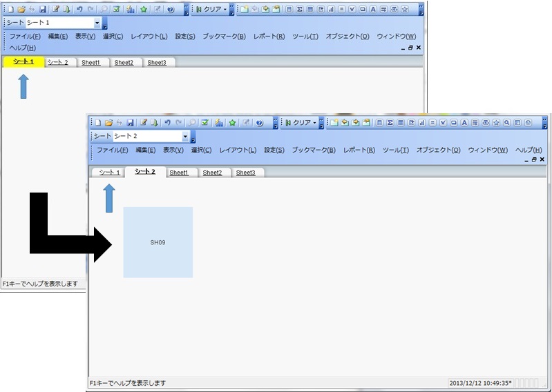Click Statistics Box sigma icon in back window
Screen dimensions: 552x392
(x=300, y=10)
